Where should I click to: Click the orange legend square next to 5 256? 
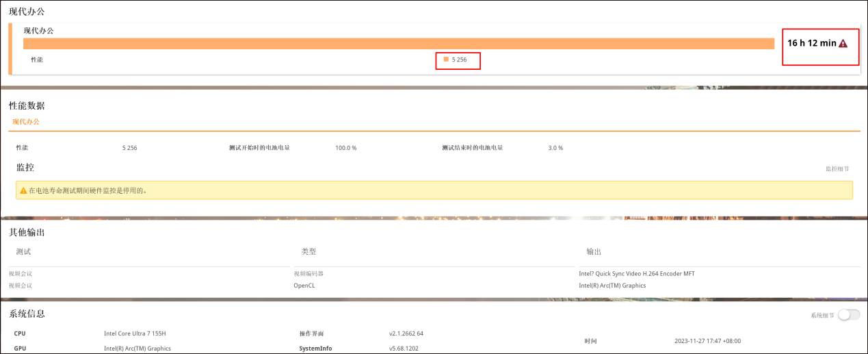(x=446, y=60)
